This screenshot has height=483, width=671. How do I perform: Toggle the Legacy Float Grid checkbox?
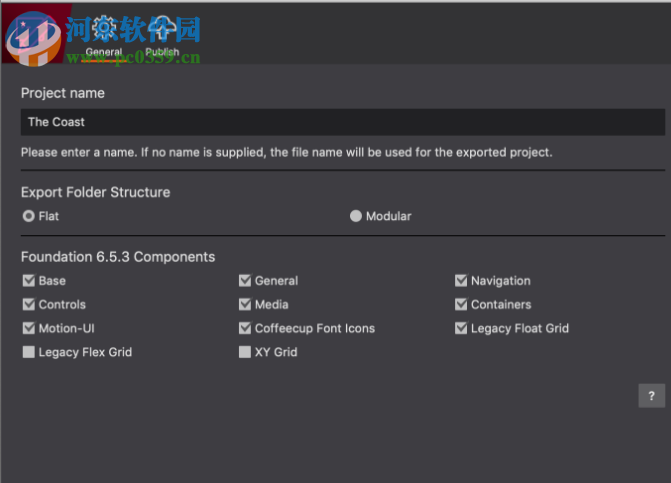pyautogui.click(x=461, y=328)
